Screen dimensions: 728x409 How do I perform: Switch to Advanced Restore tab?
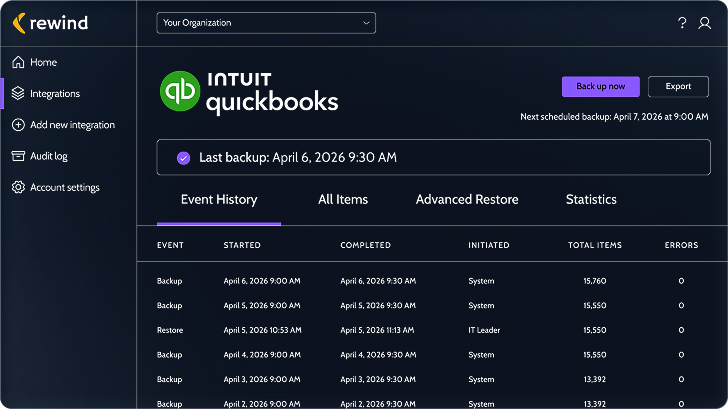click(x=467, y=200)
